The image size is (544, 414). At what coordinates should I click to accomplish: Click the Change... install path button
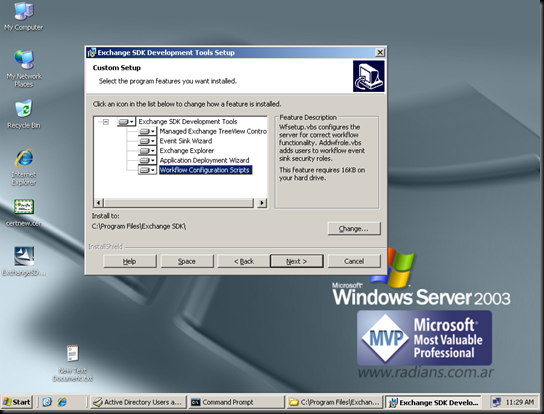point(354,229)
